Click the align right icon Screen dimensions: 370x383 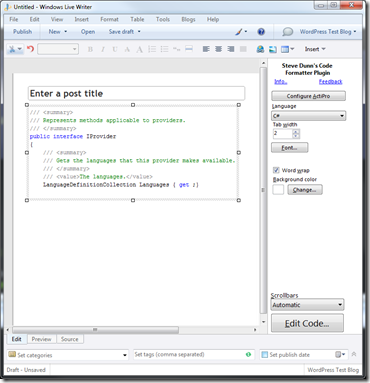tap(231, 49)
